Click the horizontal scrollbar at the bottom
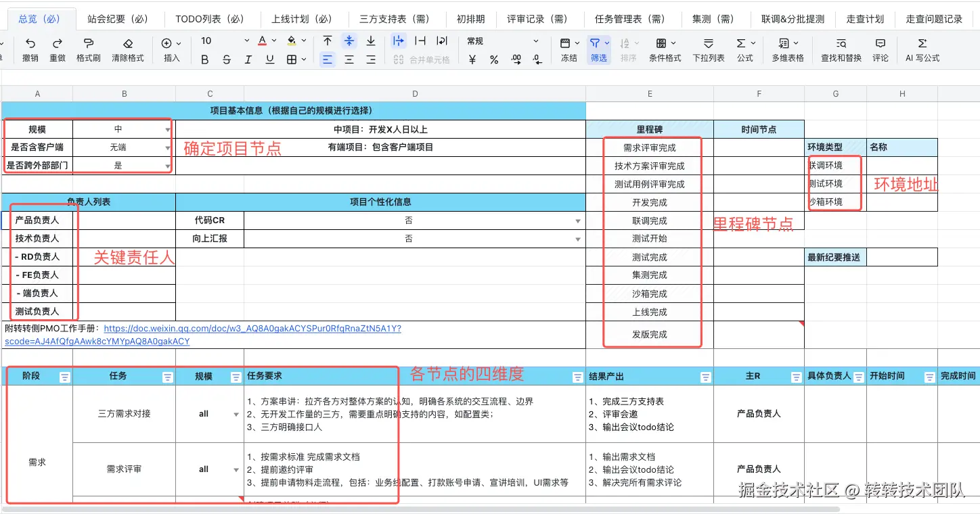980x514 pixels. pyautogui.click(x=420, y=509)
